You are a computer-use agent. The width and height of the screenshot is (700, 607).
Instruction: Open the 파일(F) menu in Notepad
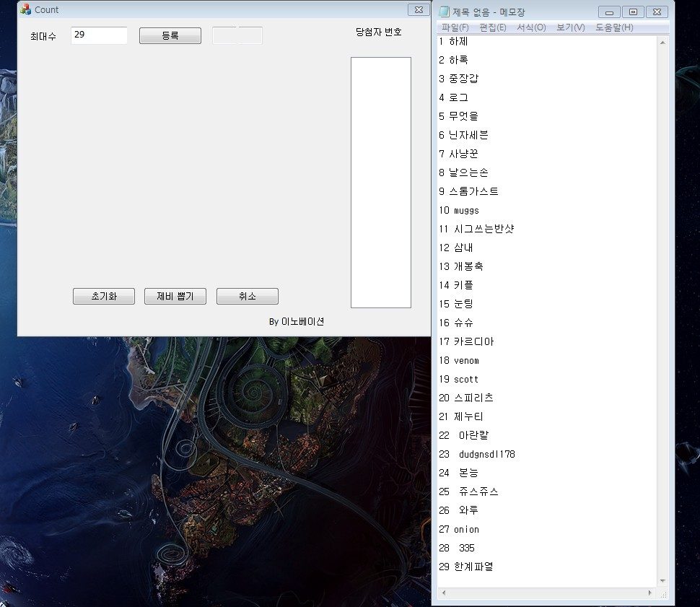pos(455,27)
